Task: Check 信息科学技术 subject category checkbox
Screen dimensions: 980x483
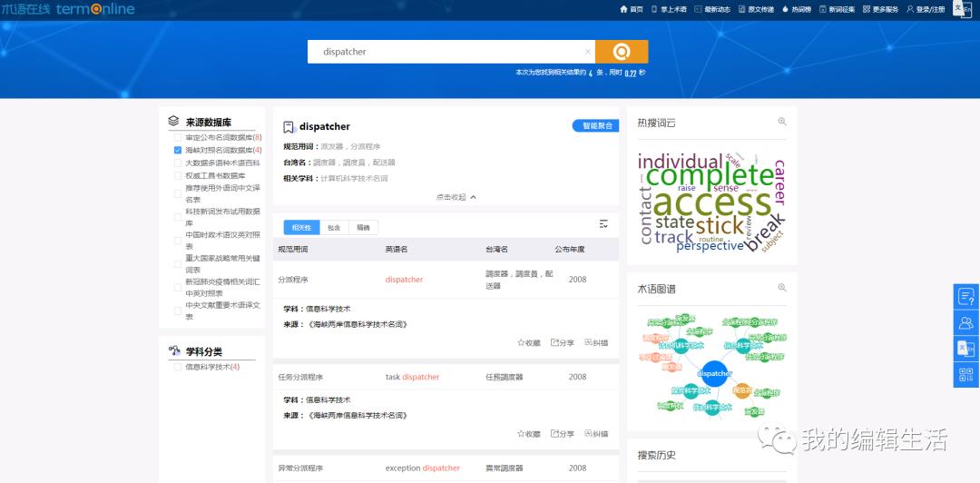Action: pyautogui.click(x=178, y=367)
